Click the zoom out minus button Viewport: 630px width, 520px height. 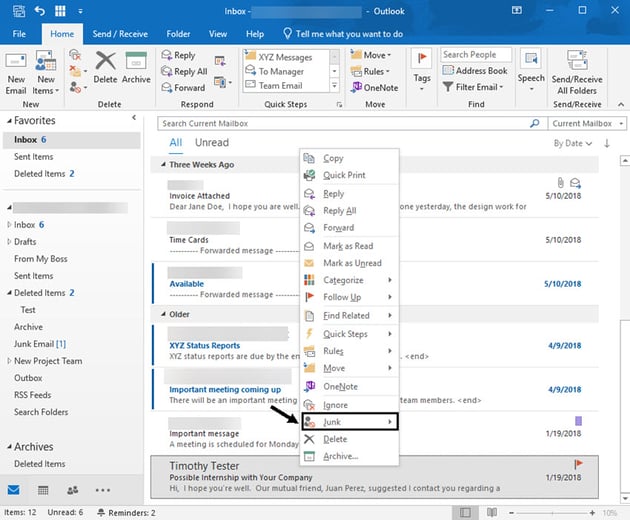[511, 513]
